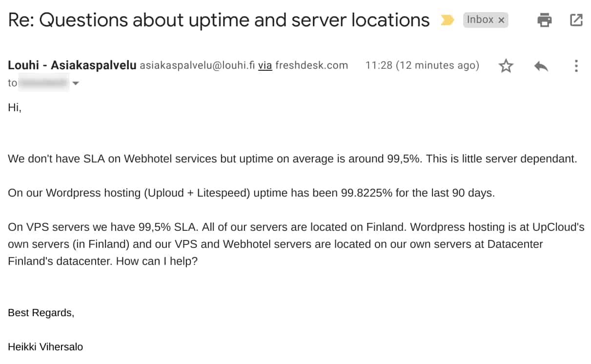Click the blurred recipient name
Image resolution: width=591 pixels, height=364 pixels.
pos(43,83)
